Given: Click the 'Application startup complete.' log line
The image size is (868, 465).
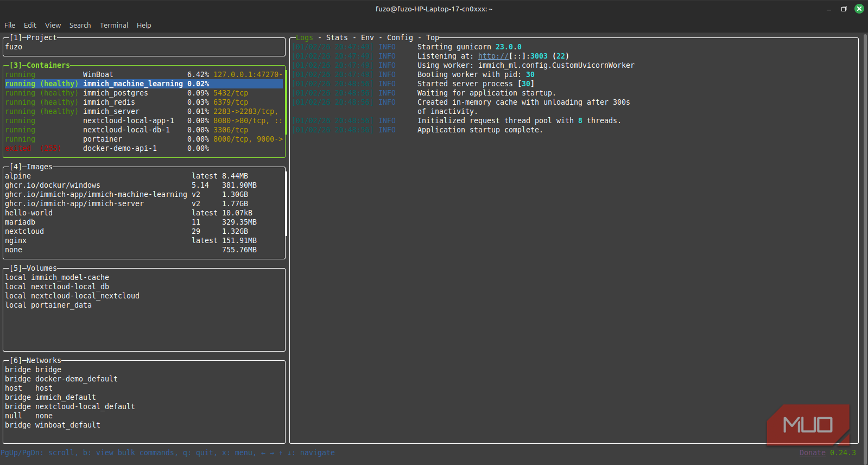Looking at the screenshot, I should coord(480,130).
